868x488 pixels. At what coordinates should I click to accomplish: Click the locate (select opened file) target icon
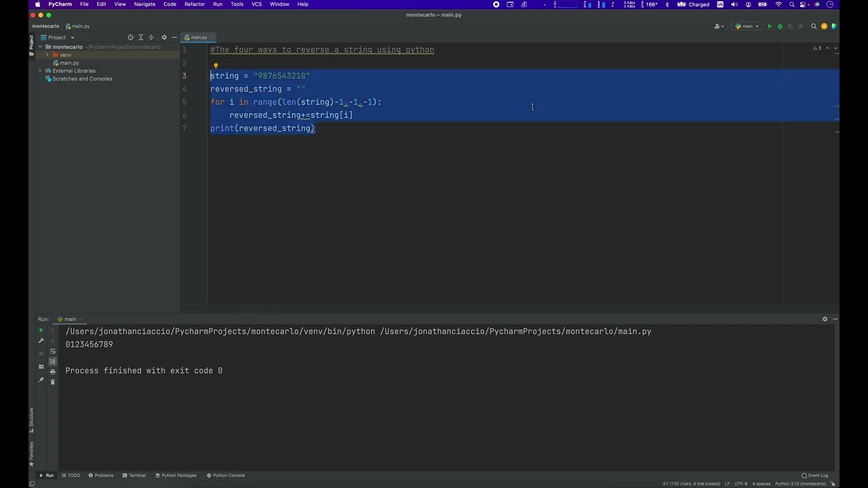131,37
